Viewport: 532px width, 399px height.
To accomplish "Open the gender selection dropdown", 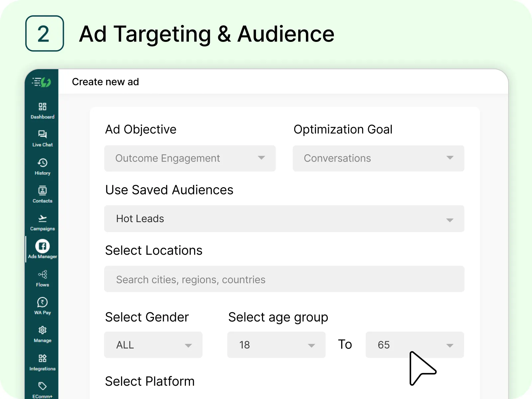I will coord(153,345).
